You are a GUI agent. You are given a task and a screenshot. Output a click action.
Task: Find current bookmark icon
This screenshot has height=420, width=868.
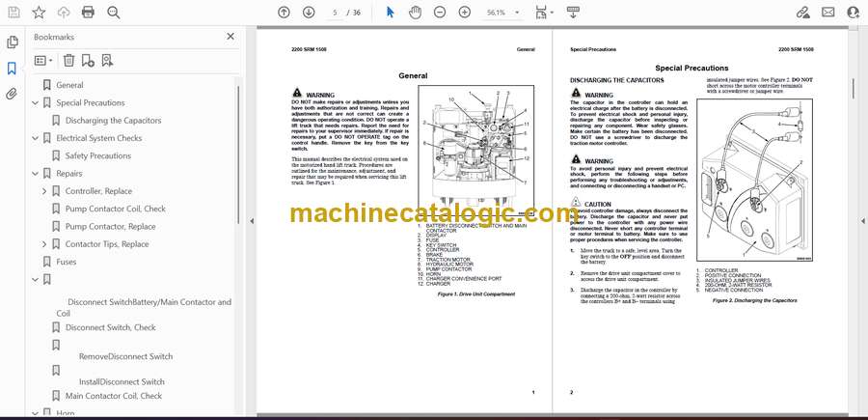(x=107, y=61)
